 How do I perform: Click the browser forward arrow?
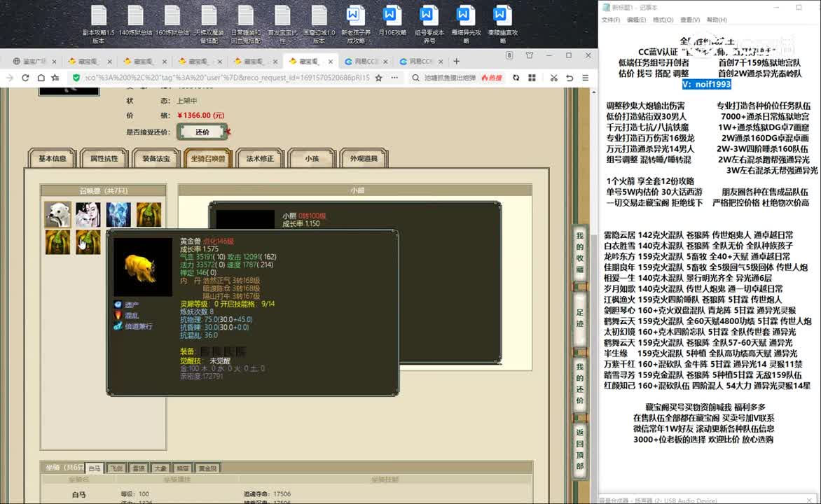point(10,78)
